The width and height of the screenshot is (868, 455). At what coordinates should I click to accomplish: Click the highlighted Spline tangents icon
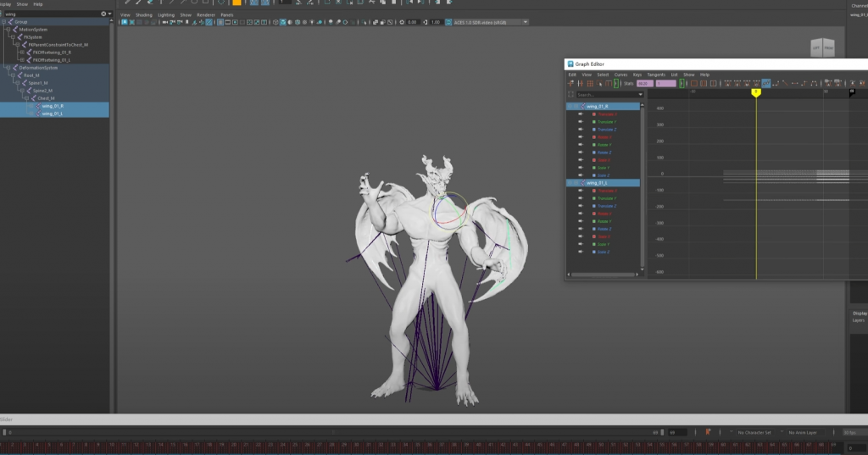tap(766, 83)
